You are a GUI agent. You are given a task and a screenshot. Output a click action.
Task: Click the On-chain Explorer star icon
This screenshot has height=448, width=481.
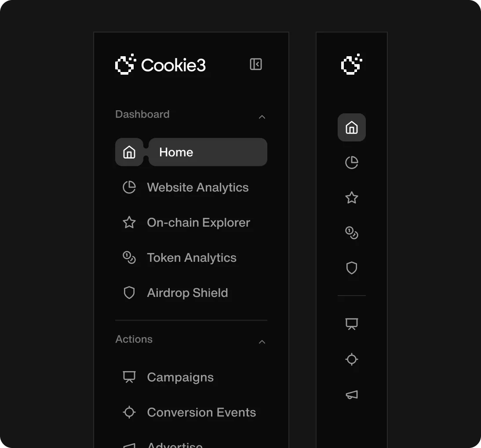point(129,222)
